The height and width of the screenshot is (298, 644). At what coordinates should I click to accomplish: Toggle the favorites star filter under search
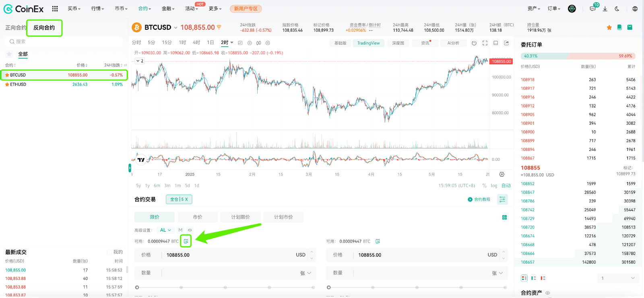point(9,54)
